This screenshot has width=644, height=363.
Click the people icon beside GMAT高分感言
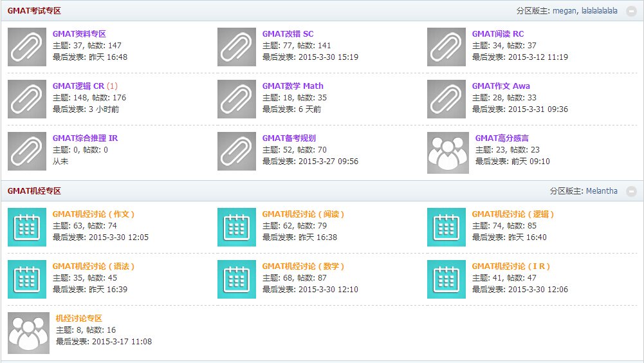[448, 153]
